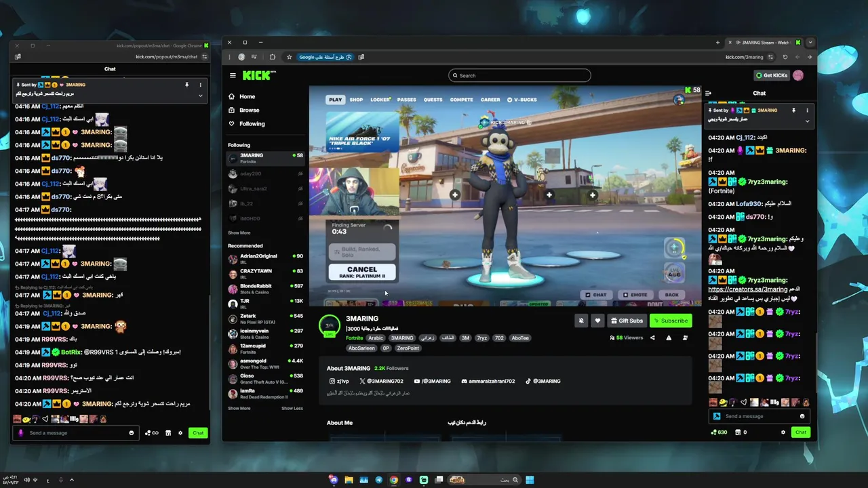Click pin icon on pinned message in main chat
The image size is (868, 488).
pos(793,110)
